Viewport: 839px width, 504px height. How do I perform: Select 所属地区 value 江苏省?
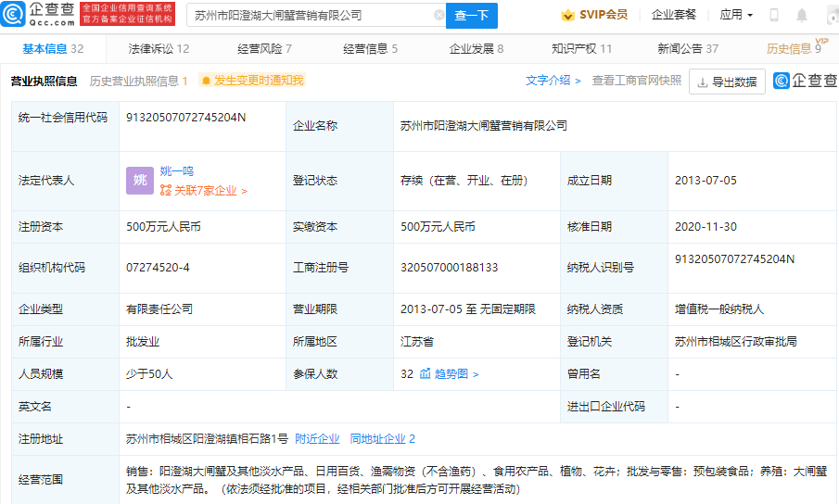coord(417,342)
